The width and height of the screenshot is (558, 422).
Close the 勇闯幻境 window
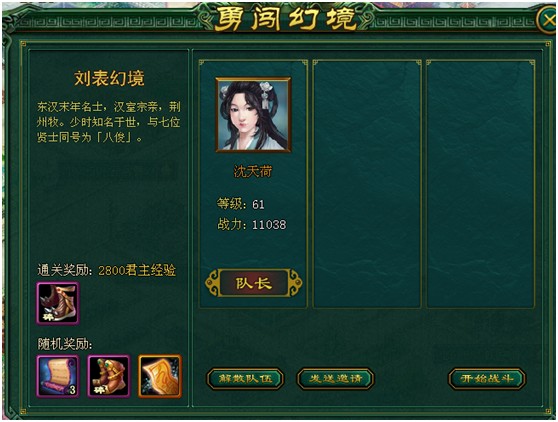[x=548, y=20]
